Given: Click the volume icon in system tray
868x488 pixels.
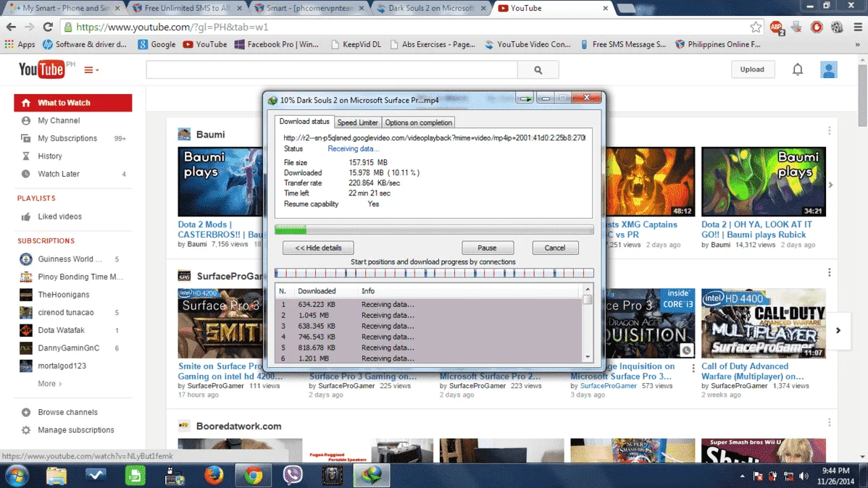Looking at the screenshot, I should 804,476.
